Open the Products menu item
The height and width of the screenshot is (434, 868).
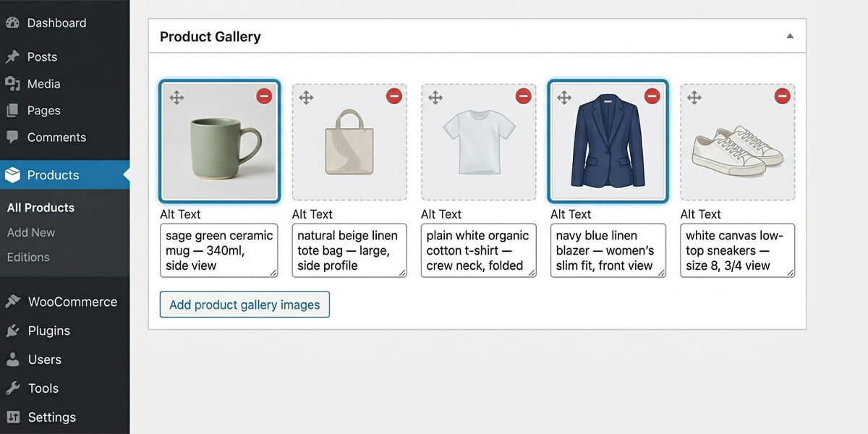[x=64, y=175]
